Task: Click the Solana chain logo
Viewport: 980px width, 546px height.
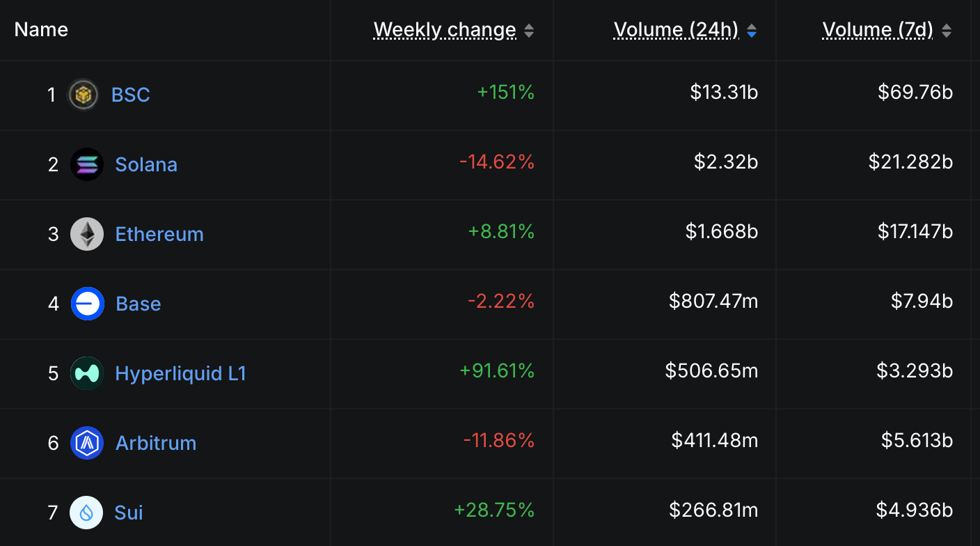Action: tap(86, 164)
